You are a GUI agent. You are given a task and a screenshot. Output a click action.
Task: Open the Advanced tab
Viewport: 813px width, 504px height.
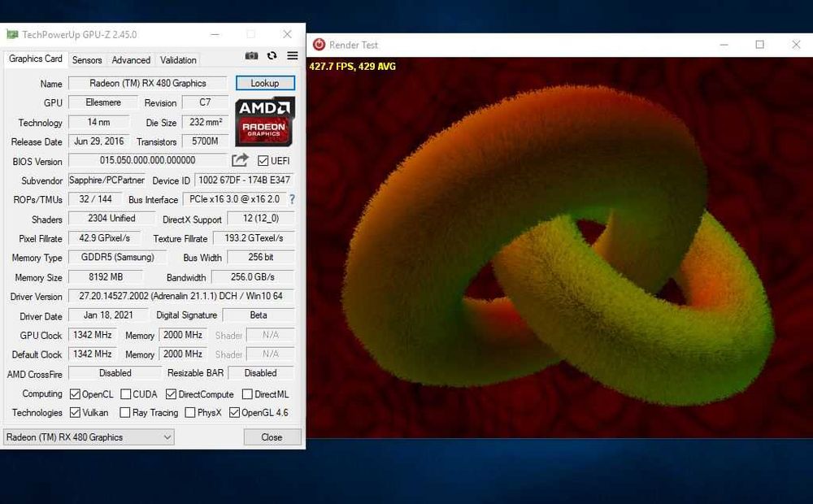[131, 60]
